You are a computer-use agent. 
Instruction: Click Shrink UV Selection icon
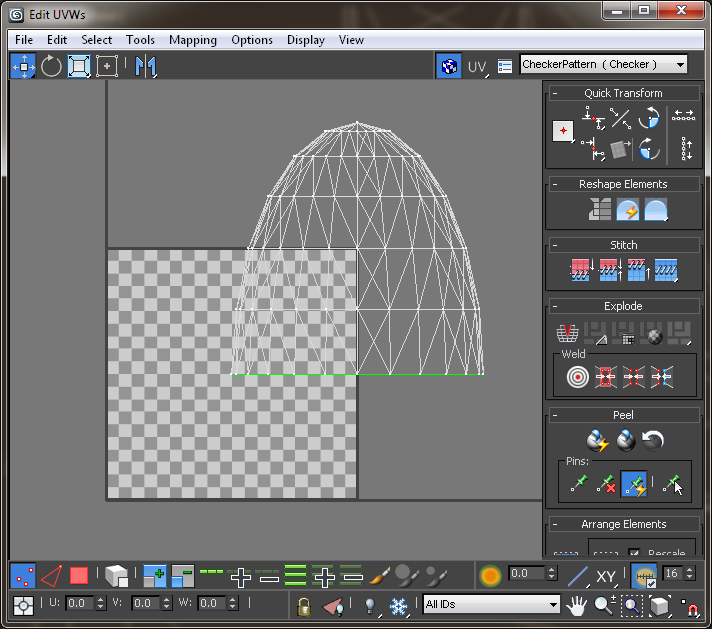point(183,576)
